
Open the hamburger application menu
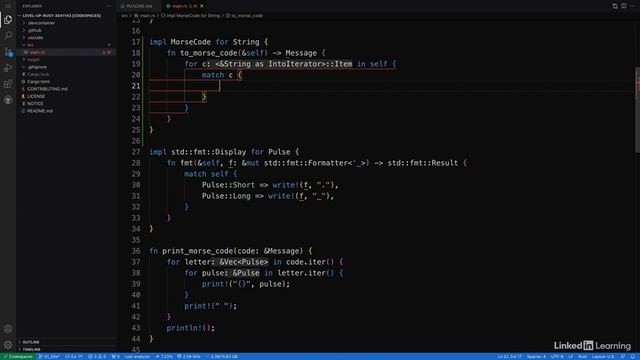click(8, 6)
